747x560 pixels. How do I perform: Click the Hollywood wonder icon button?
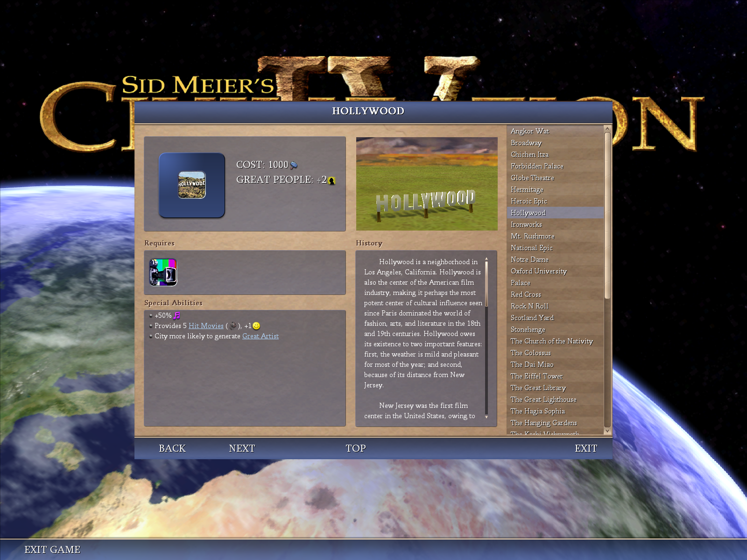pos(192,185)
